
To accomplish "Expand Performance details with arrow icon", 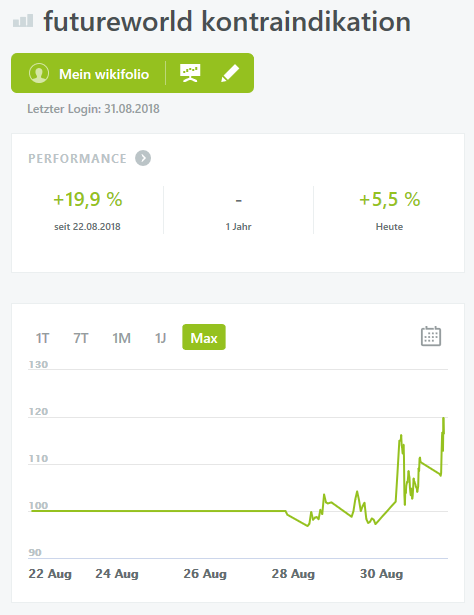I will [x=143, y=158].
